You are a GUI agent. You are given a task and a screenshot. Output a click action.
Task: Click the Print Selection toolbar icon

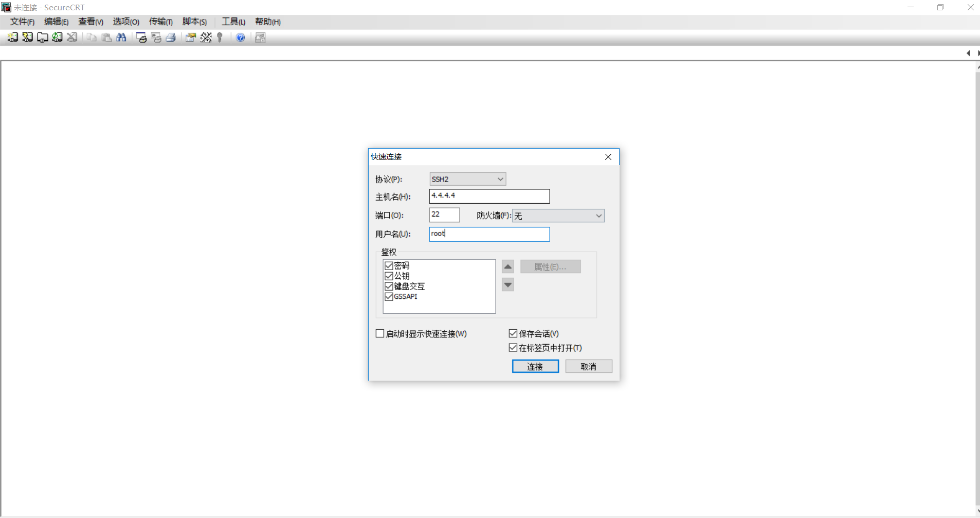[156, 38]
